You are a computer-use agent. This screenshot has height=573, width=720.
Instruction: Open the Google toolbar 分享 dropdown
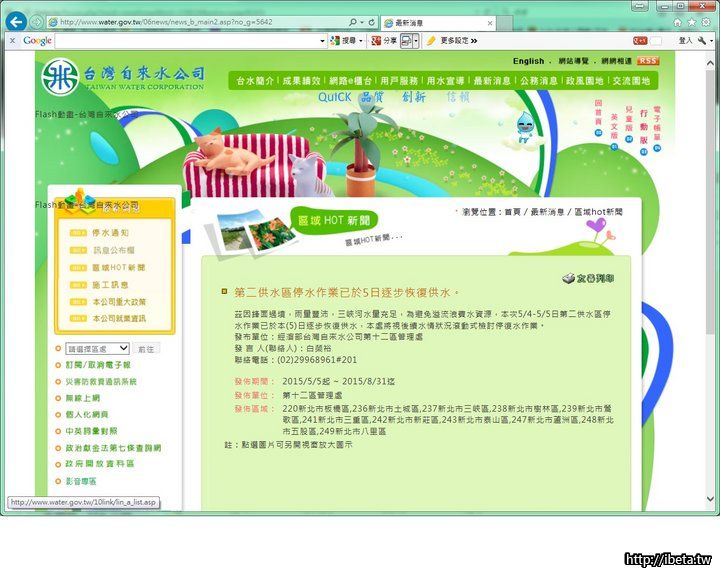(385, 41)
